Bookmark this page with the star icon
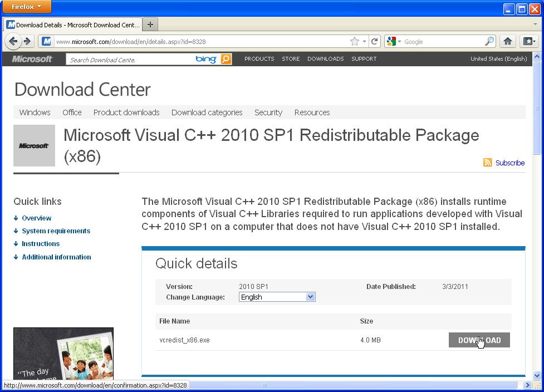 (355, 41)
